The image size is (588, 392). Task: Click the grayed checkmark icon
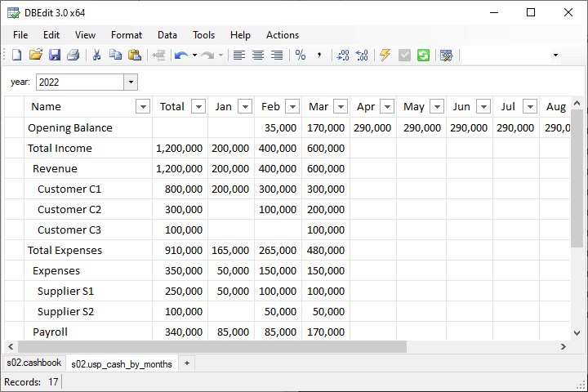pyautogui.click(x=404, y=56)
